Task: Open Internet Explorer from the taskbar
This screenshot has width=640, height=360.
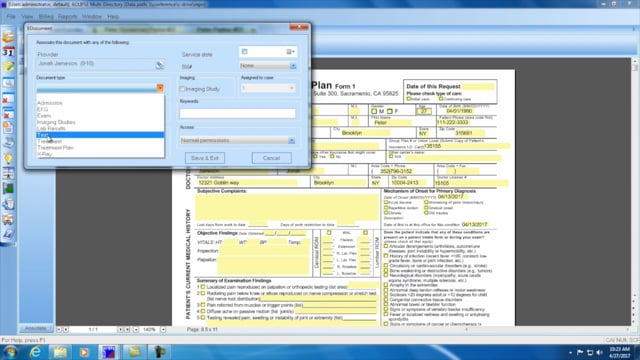Action: tap(36, 352)
